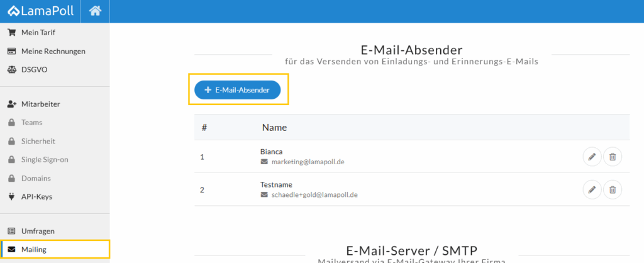The image size is (644, 263).
Task: Delete the Testname sender via trash icon
Action: tap(613, 189)
